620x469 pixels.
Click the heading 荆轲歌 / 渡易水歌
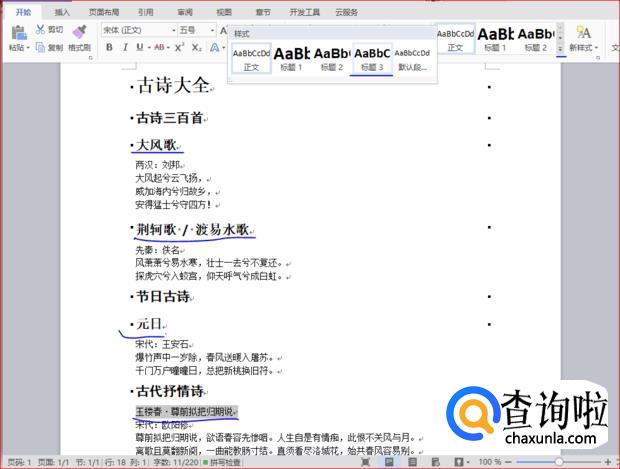click(193, 229)
